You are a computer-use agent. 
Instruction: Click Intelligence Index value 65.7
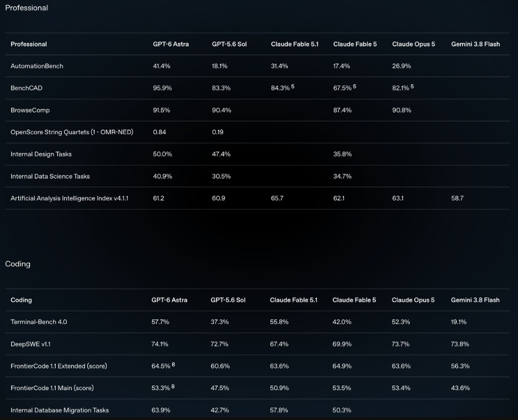coord(277,198)
